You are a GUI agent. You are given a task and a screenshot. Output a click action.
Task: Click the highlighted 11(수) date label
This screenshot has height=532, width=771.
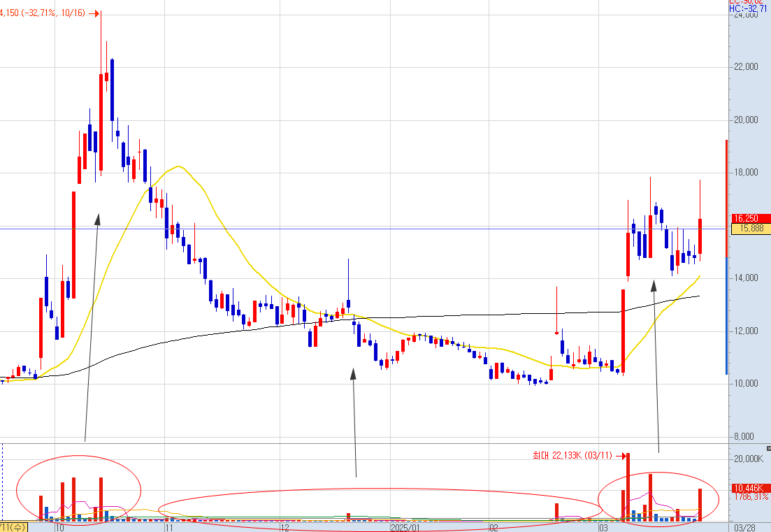click(x=14, y=528)
